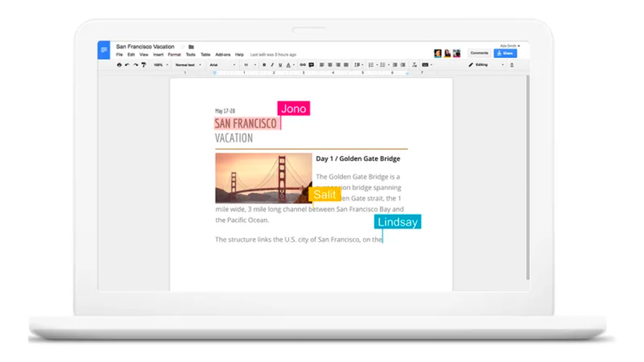
Task: Open line spacing dropdown
Action: click(358, 65)
